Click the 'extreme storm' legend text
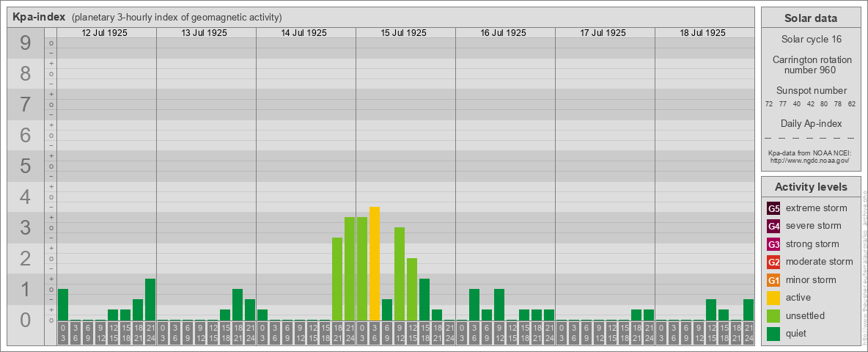The height and width of the screenshot is (352, 868). click(817, 208)
